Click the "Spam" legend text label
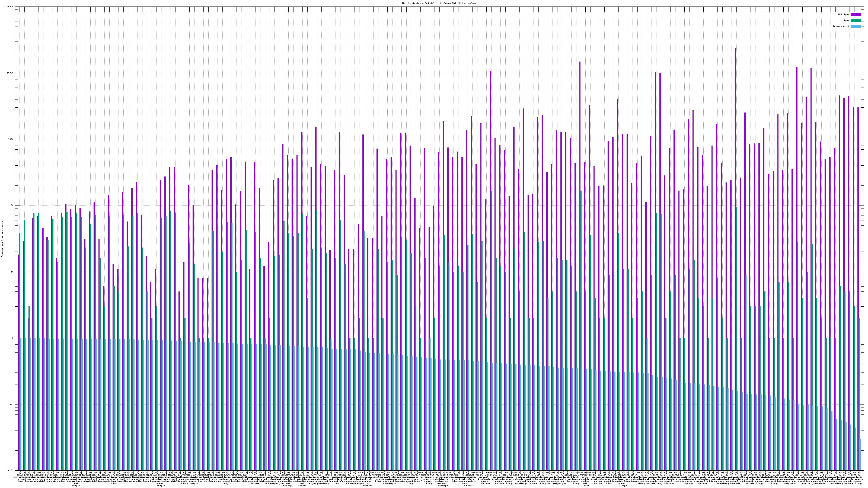 point(846,21)
